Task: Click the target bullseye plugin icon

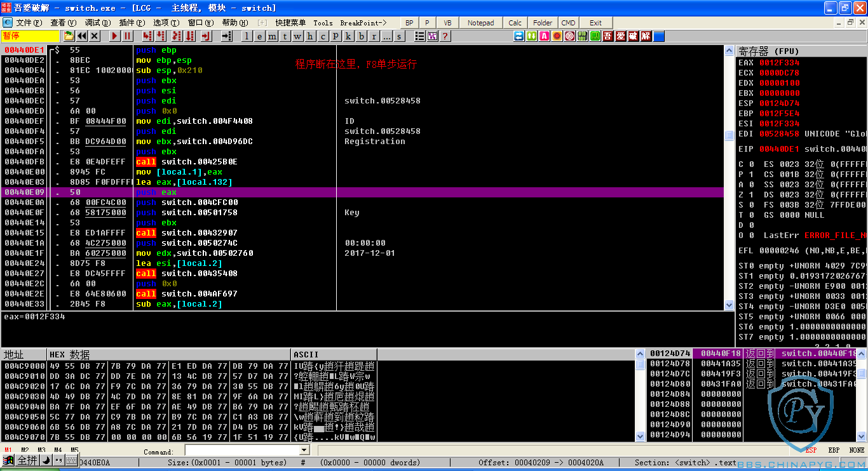Action: 570,36
